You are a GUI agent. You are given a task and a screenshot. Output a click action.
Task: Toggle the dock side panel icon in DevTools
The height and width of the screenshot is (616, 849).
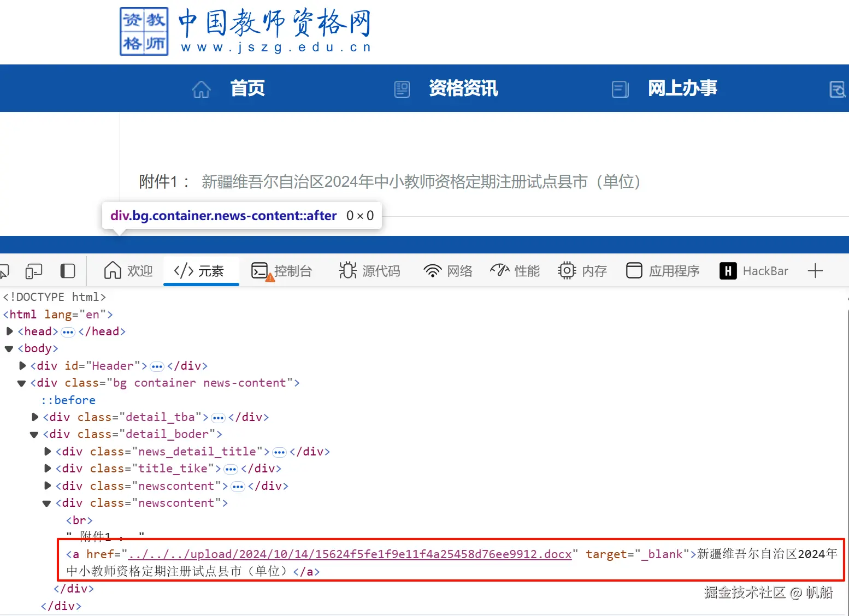(x=68, y=271)
